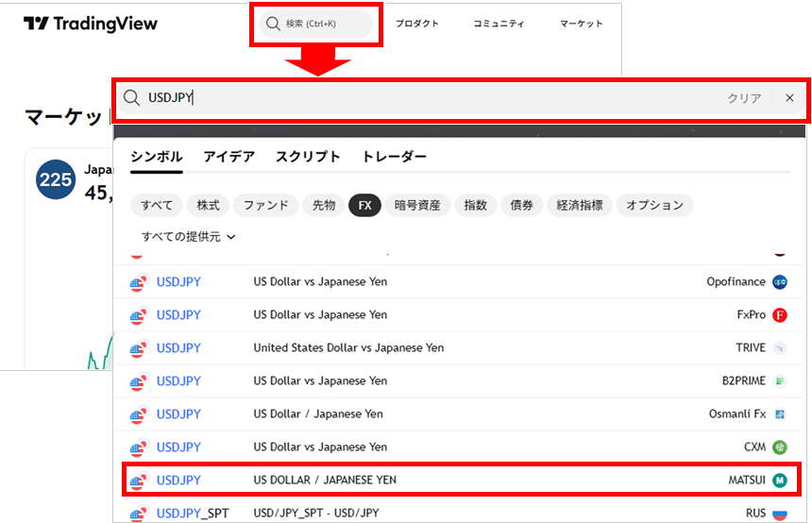This screenshot has width=812, height=523.
Task: Click the "US DOLLAR / JAPANESE YEN" description
Action: point(325,480)
